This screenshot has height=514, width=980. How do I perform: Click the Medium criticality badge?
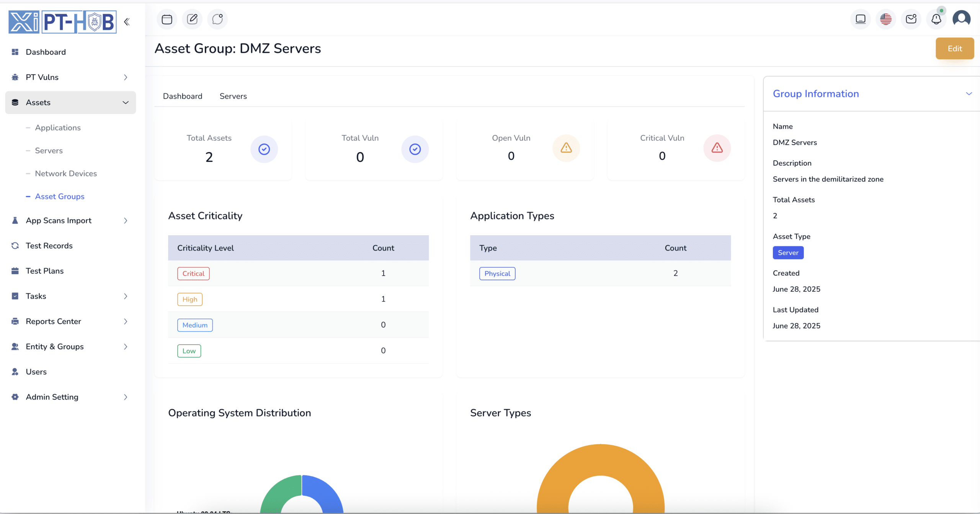195,325
